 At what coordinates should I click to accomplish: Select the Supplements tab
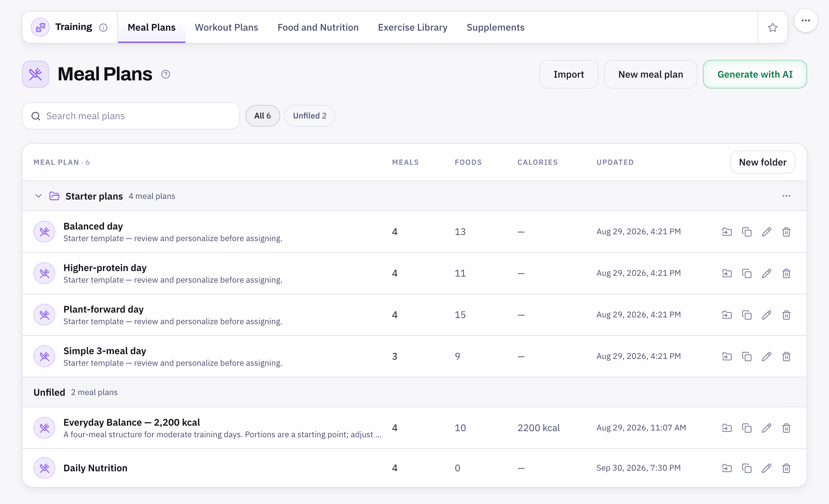(x=495, y=27)
